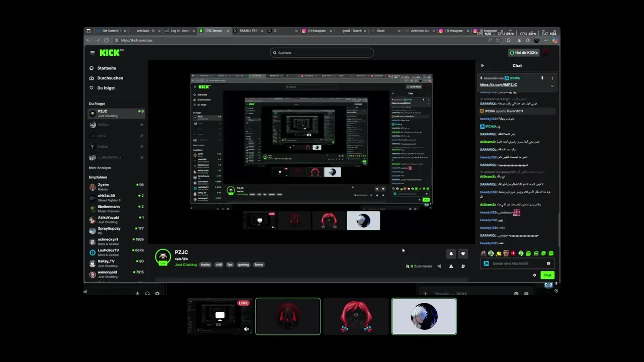The height and width of the screenshot is (362, 644).
Task: Toggle the heart follow button
Action: pos(463,254)
